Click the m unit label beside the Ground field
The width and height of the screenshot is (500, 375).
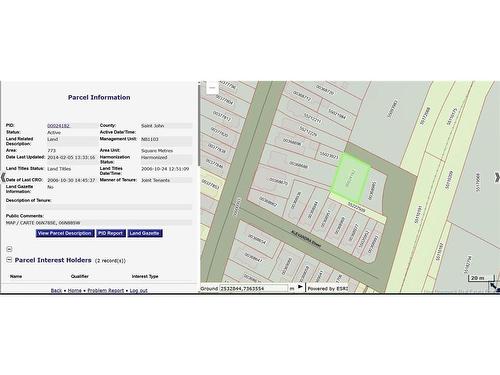(x=292, y=289)
